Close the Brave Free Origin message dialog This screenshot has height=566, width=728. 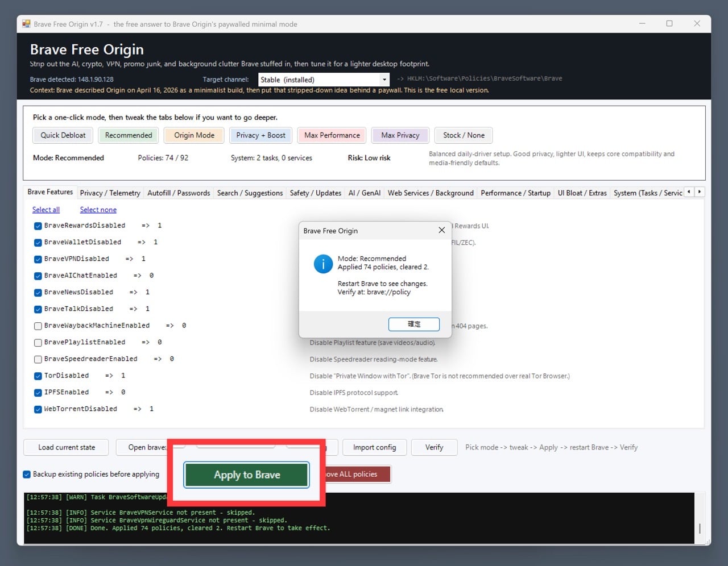[x=441, y=230]
